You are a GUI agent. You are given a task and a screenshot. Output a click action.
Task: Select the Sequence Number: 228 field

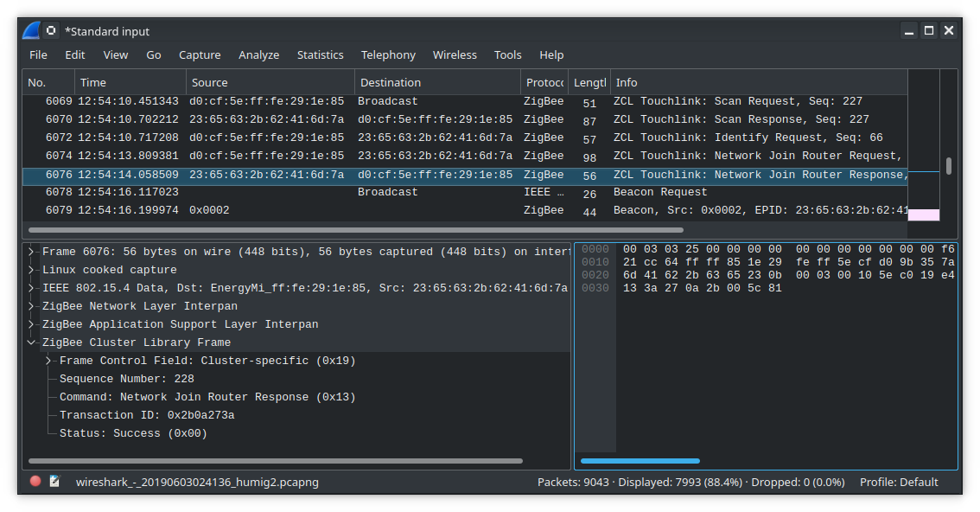click(x=127, y=379)
